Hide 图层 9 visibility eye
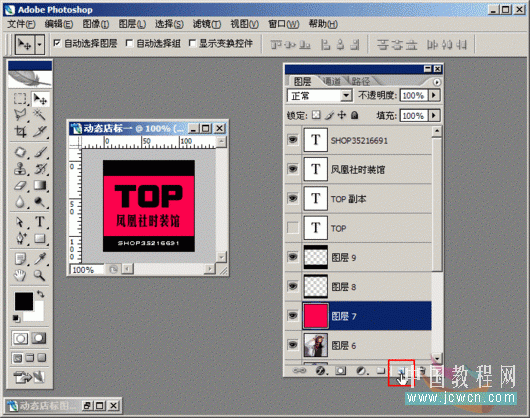The width and height of the screenshot is (530, 418). 293,257
